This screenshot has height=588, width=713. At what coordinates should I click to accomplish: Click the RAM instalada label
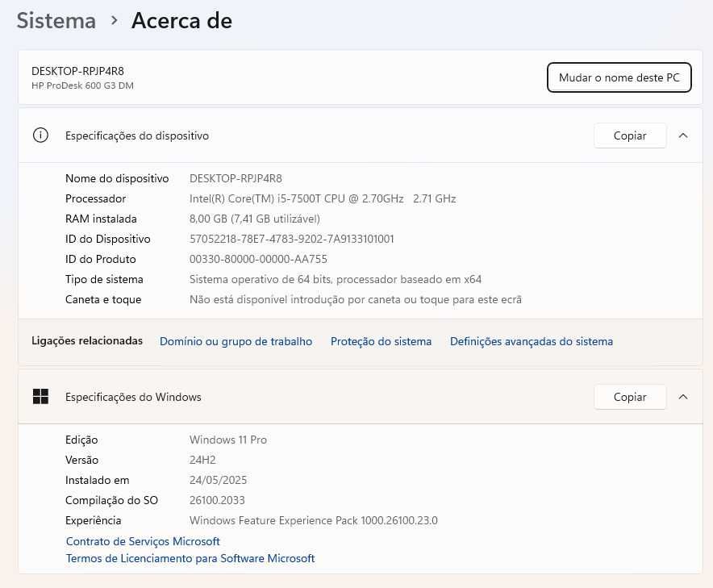[101, 219]
